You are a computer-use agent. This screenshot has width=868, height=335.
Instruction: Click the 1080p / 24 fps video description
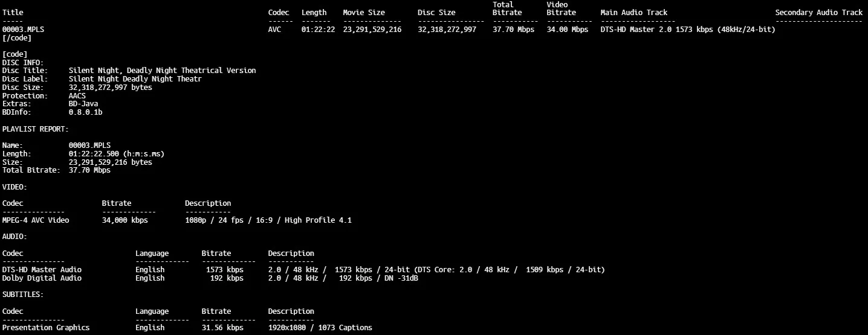pos(268,220)
